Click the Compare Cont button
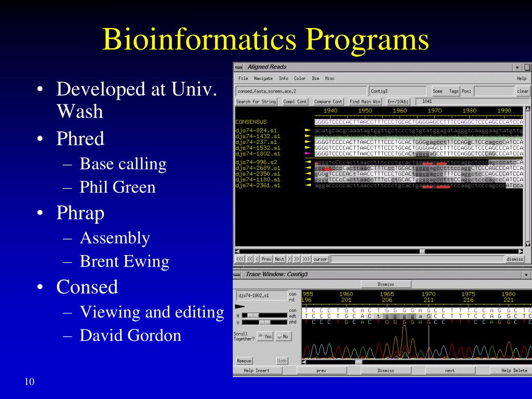Image resolution: width=532 pixels, height=399 pixels. 328,101
